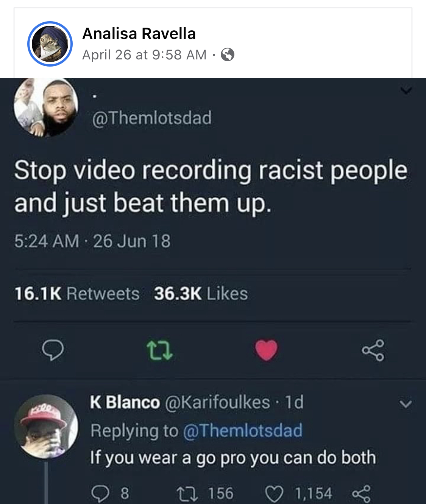Open the @Themlotsdad handle in tweet header
Image resolution: width=426 pixels, height=504 pixels.
152,118
